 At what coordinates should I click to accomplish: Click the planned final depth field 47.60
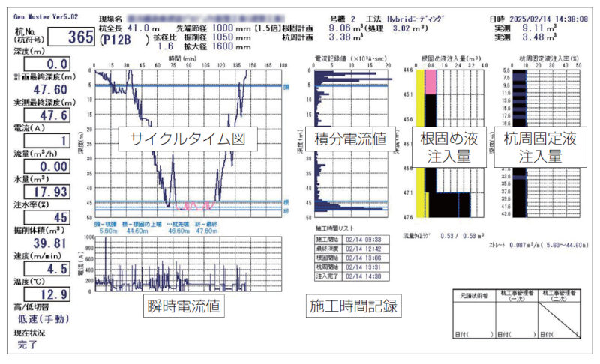[x=45, y=91]
